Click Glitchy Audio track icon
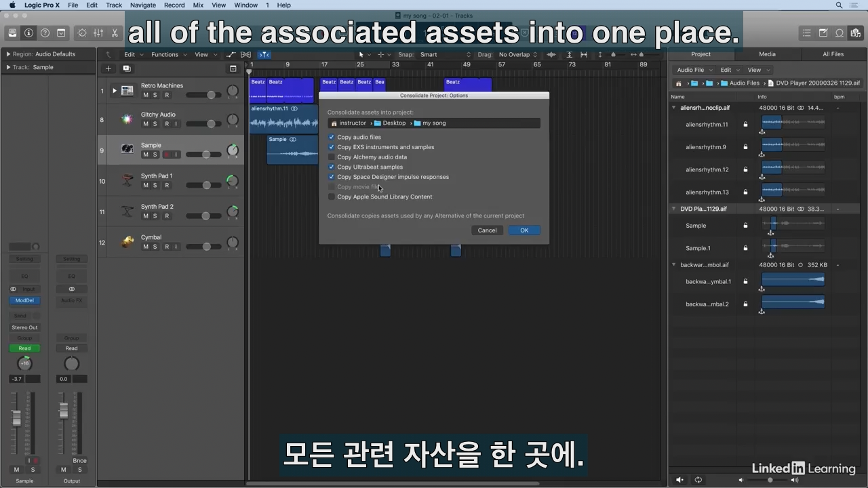 127,119
